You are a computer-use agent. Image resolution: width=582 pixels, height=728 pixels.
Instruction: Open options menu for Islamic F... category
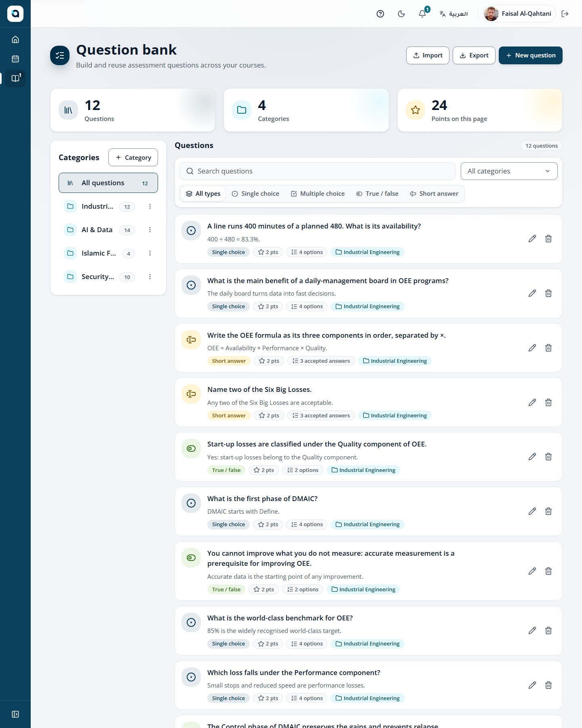point(150,254)
